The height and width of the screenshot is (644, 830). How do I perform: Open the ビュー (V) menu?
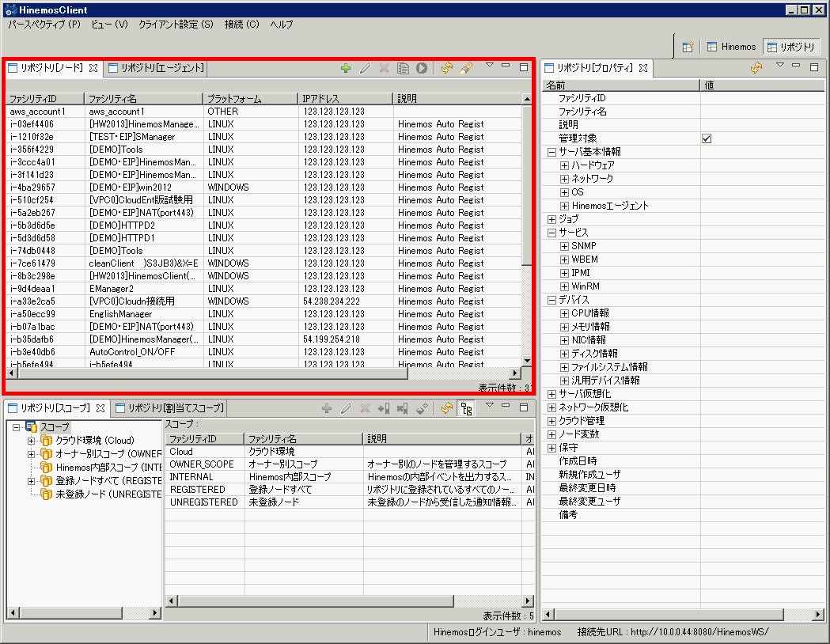pos(109,25)
